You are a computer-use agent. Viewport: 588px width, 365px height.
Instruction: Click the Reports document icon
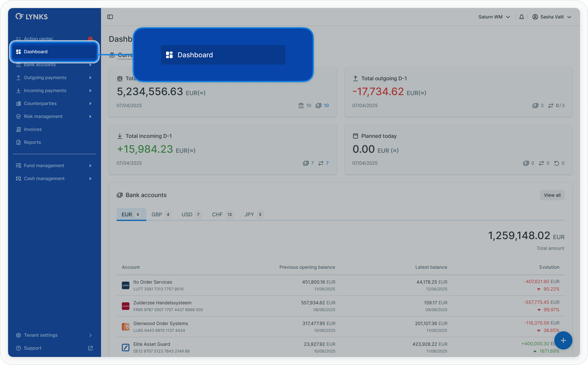pos(18,142)
